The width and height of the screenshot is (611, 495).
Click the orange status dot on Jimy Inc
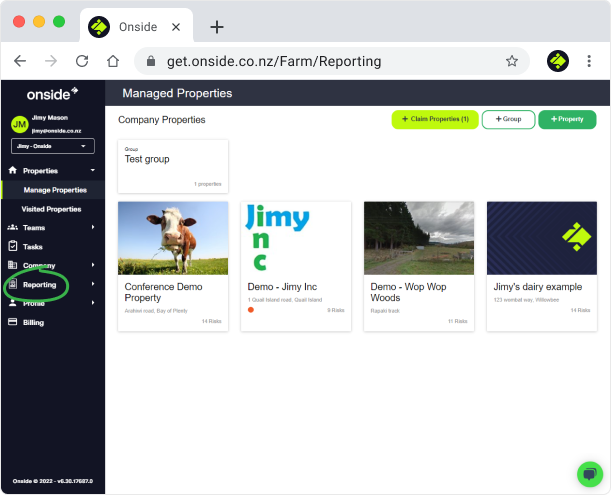(x=251, y=310)
